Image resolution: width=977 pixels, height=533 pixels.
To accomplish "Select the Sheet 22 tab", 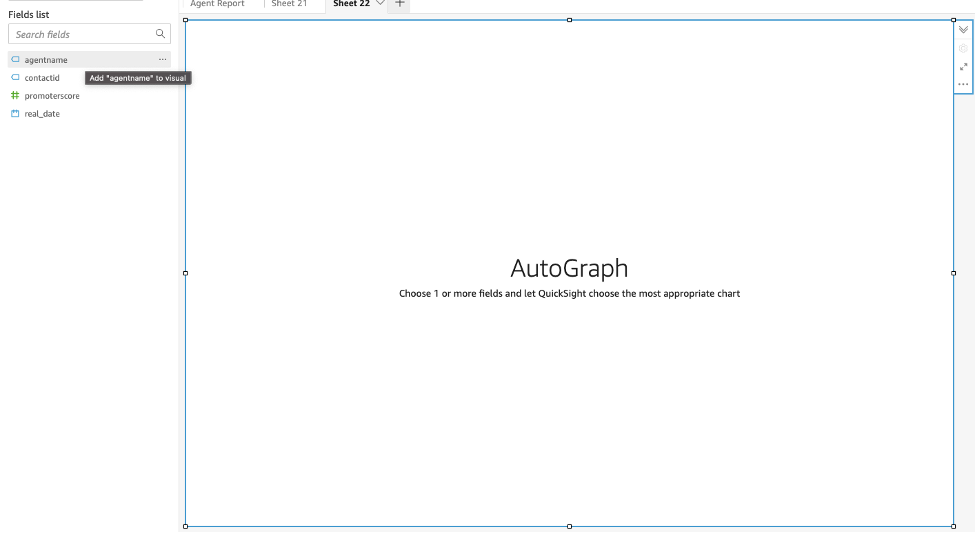I will coord(351,4).
